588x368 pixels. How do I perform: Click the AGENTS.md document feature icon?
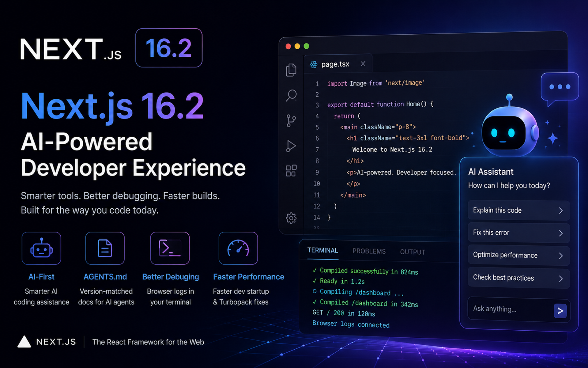point(105,248)
